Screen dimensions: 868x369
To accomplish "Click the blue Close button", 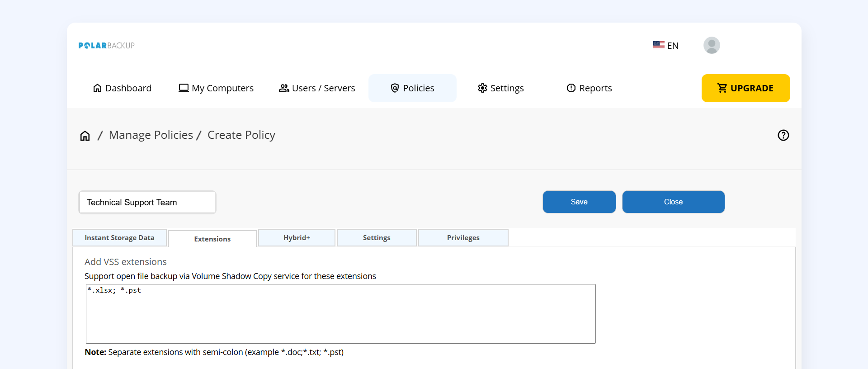I will click(x=673, y=202).
